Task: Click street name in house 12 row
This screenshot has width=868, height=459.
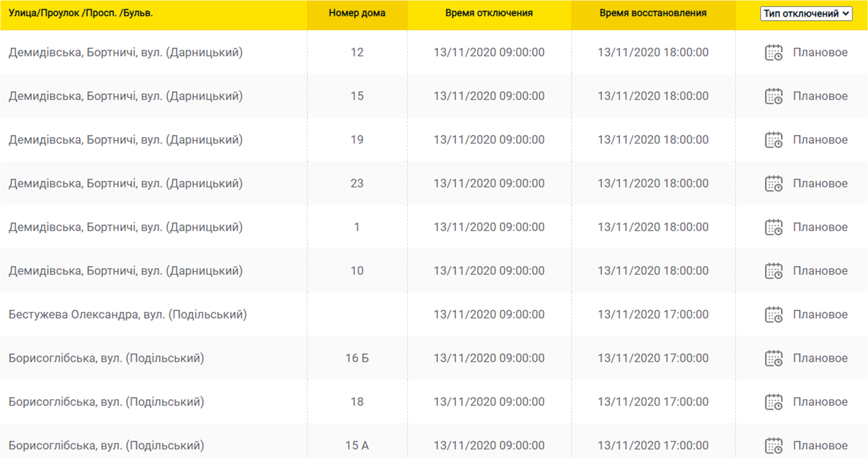Action: coord(125,52)
